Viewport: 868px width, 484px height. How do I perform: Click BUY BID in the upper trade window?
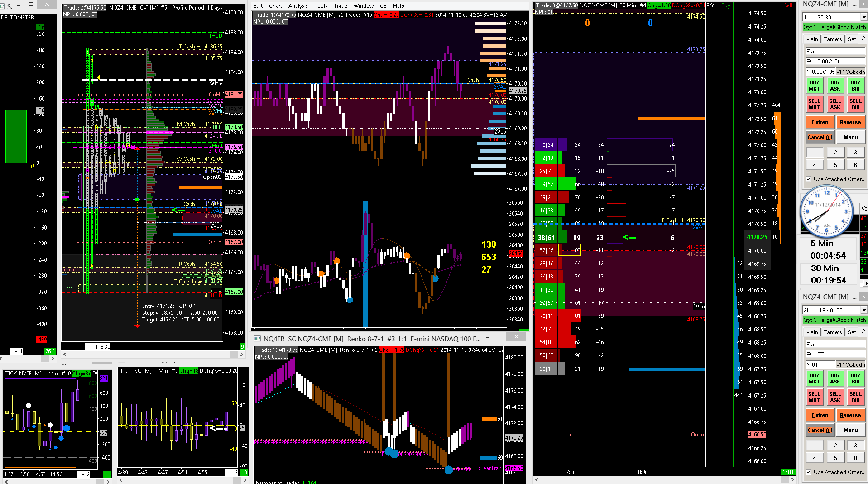[x=855, y=86]
